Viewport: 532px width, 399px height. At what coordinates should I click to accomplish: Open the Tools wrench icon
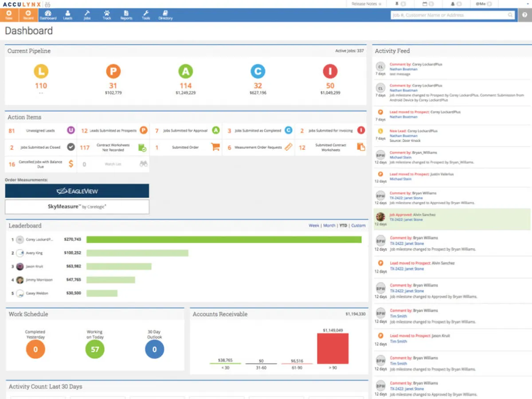145,15
